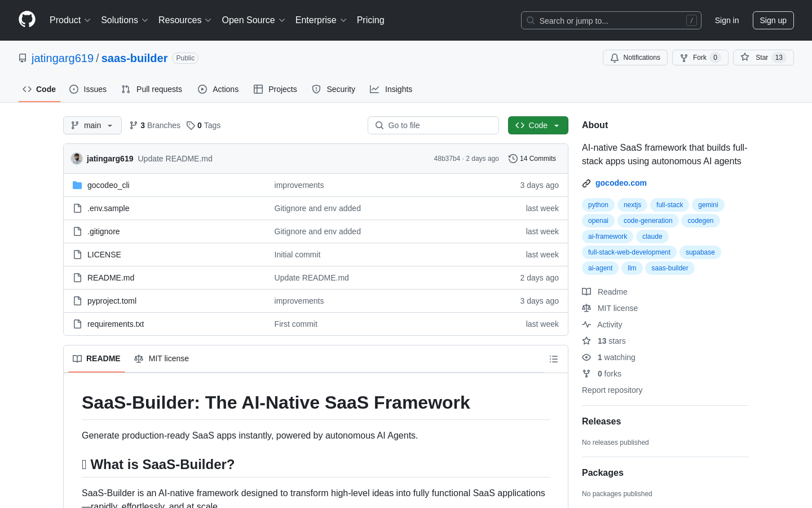The image size is (812, 508).
Task: Click the gemini topic tag
Action: point(708,205)
